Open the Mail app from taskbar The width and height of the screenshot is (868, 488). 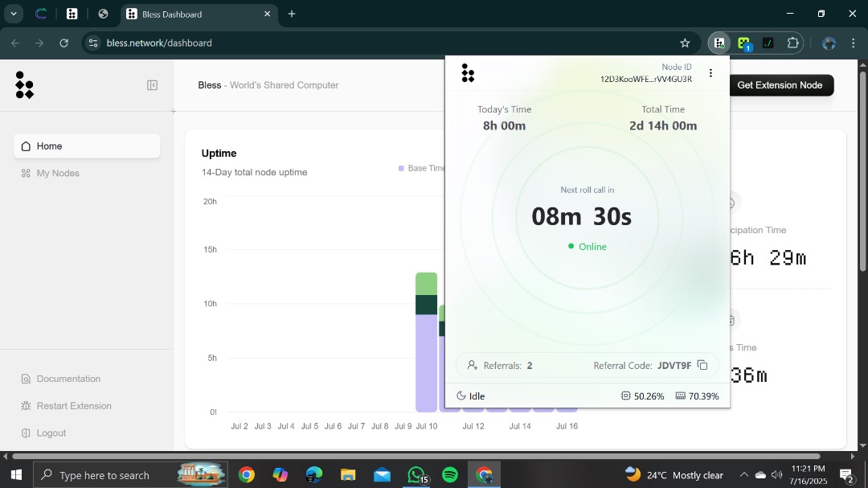[x=382, y=474]
